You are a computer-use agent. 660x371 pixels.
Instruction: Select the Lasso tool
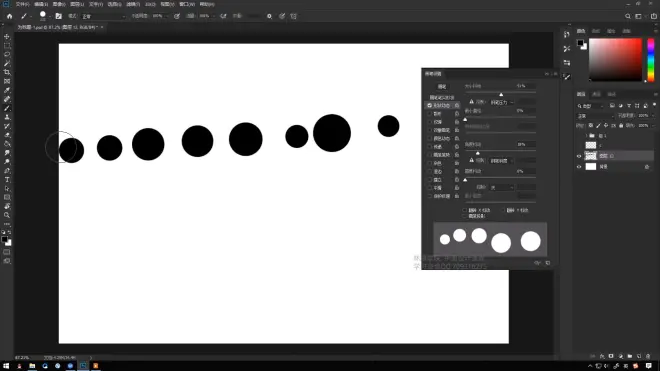7,54
